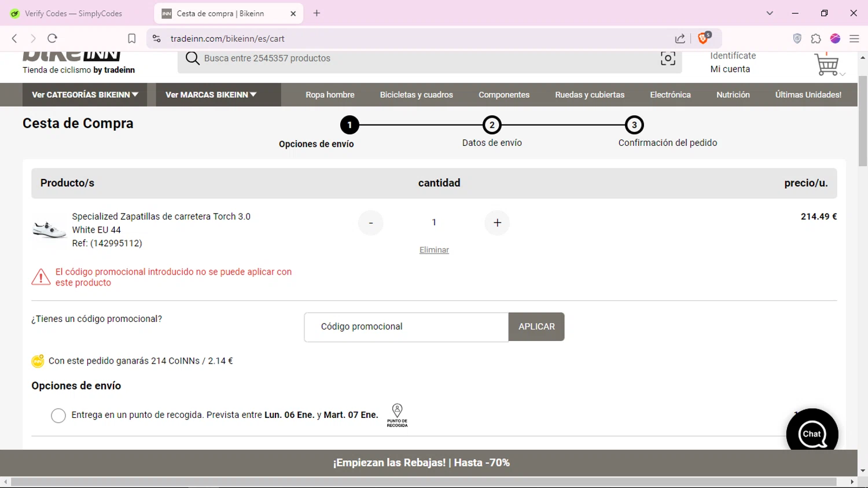Click the Torch 3.0 shoe thumbnail

[x=49, y=230]
